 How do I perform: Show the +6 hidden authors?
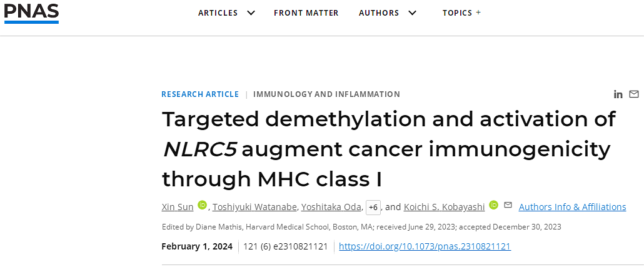point(373,208)
